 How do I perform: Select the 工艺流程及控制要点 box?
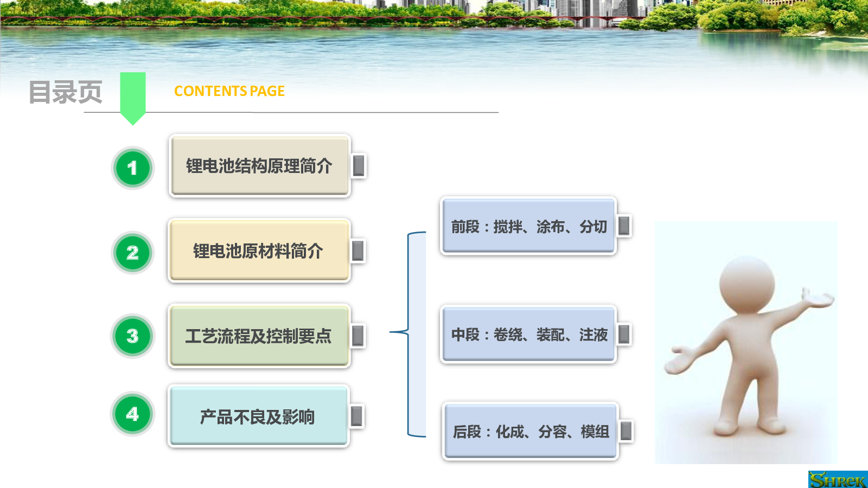click(x=258, y=336)
